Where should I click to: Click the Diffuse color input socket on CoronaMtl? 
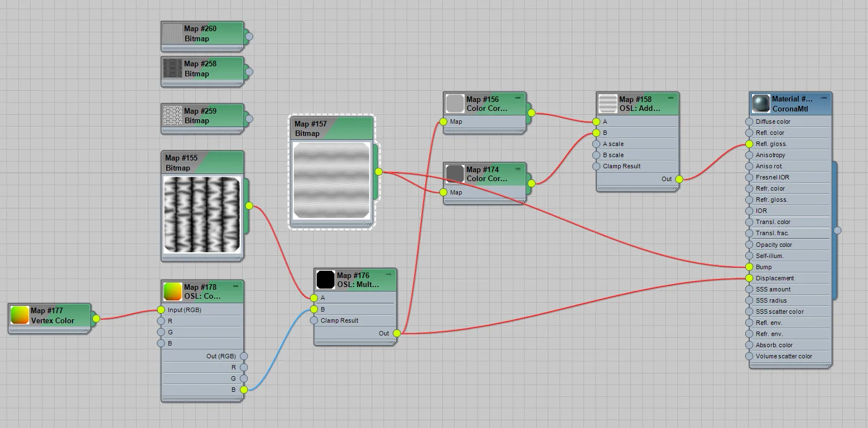click(749, 121)
